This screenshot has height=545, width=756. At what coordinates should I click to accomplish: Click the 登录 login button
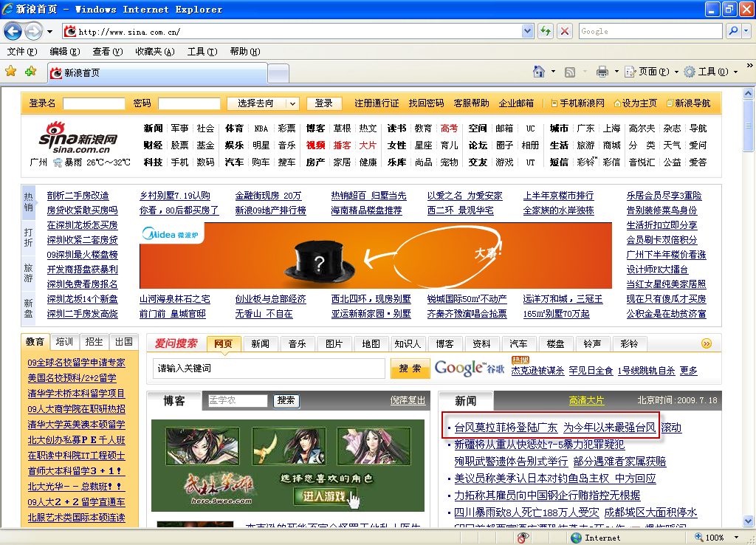[323, 103]
